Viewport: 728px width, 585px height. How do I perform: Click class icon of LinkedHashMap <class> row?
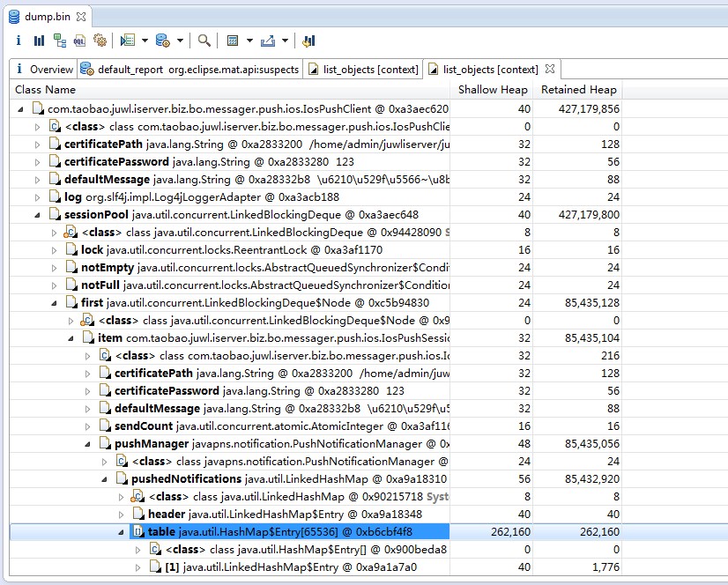pos(137,496)
